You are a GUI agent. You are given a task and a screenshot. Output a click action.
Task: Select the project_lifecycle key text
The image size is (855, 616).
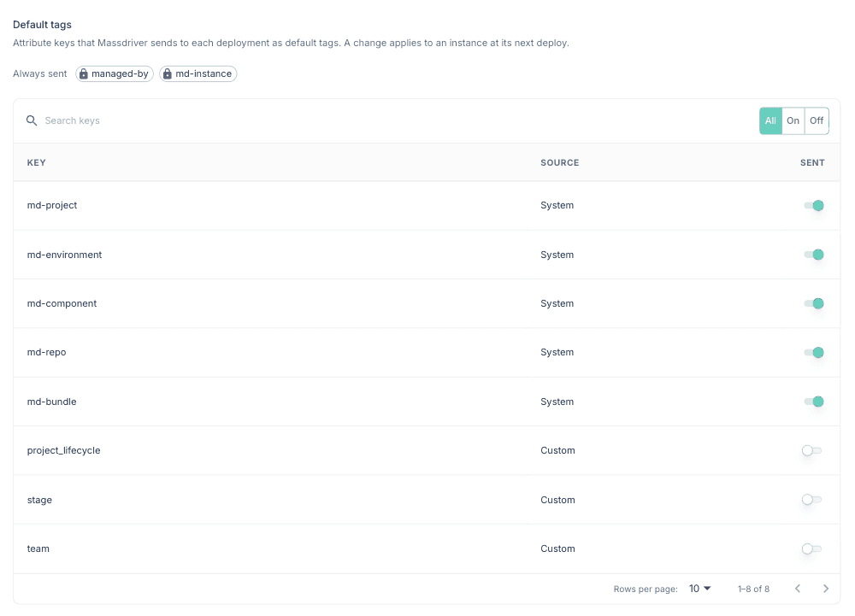64,450
